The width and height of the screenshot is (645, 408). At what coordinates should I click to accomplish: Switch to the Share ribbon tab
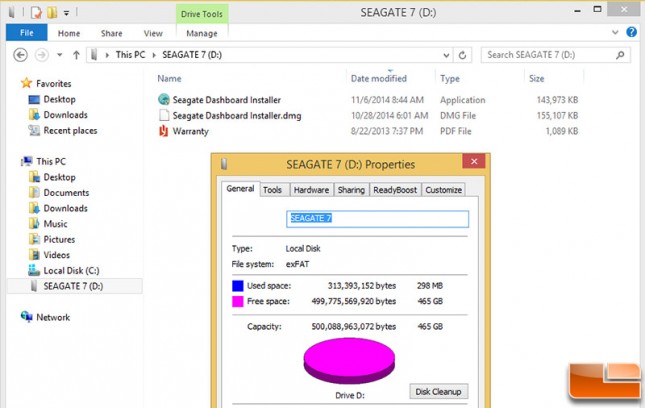point(111,33)
